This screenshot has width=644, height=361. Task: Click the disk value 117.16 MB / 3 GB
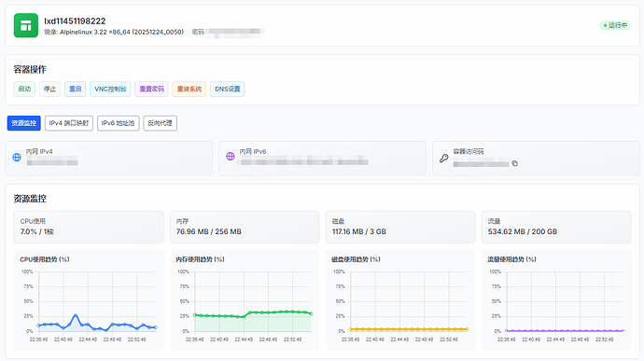coord(359,231)
